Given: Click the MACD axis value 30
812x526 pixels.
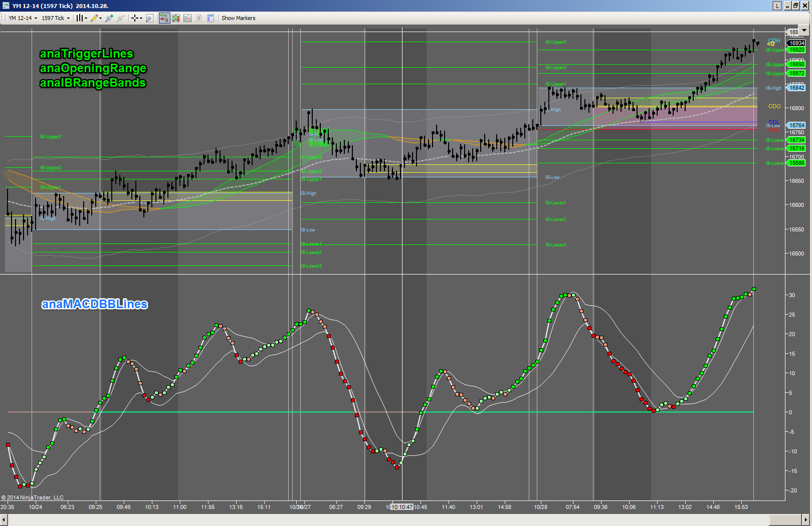Looking at the screenshot, I should point(792,295).
